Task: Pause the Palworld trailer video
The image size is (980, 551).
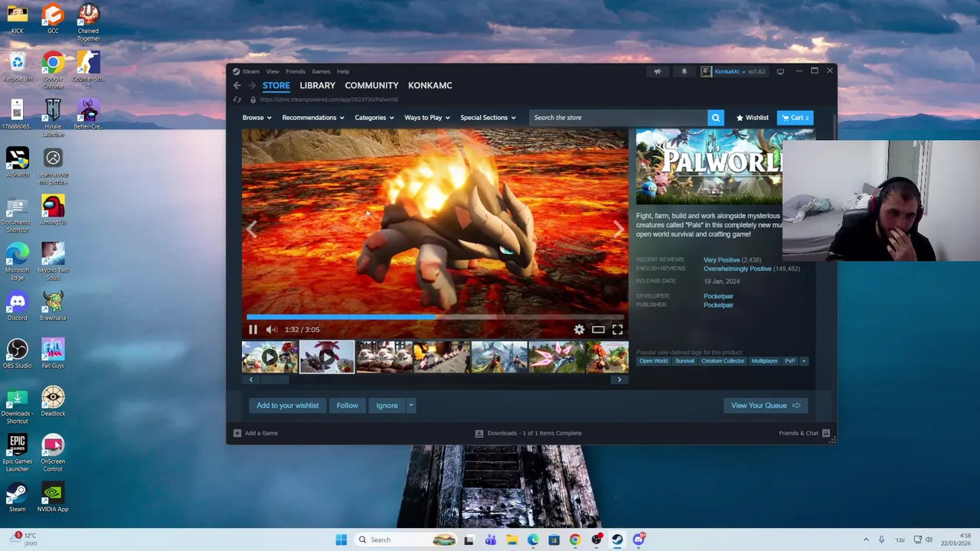Action: pos(253,330)
